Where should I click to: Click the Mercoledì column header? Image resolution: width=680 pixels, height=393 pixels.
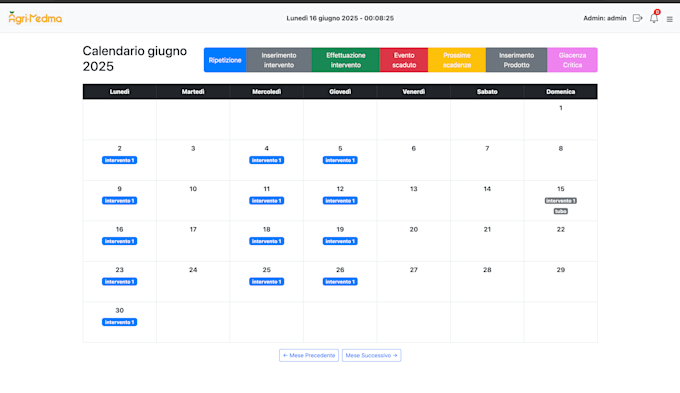267,92
